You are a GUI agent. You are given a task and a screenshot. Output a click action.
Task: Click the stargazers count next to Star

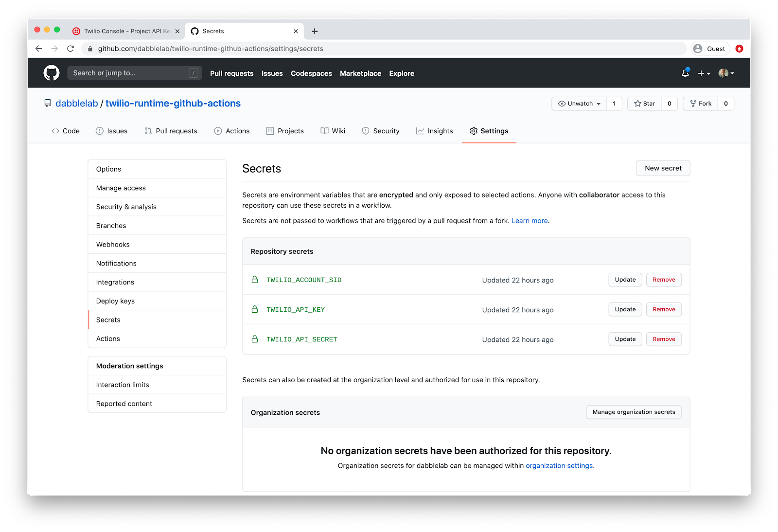click(x=669, y=104)
